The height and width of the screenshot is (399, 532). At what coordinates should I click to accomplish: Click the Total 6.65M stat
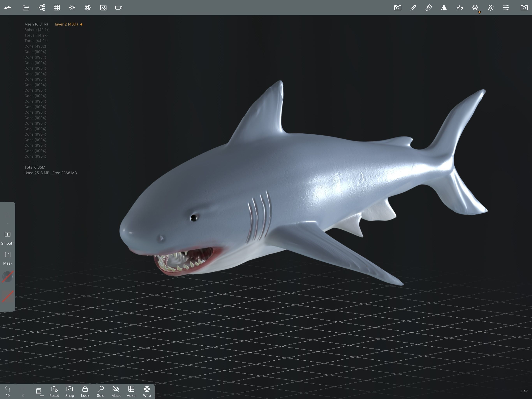click(x=35, y=167)
